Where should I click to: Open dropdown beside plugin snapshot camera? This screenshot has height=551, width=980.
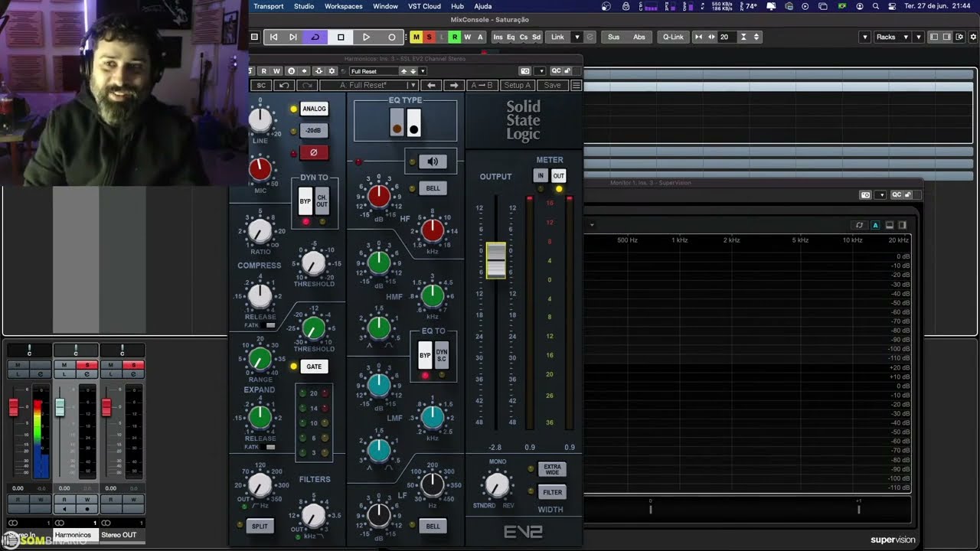(x=541, y=71)
